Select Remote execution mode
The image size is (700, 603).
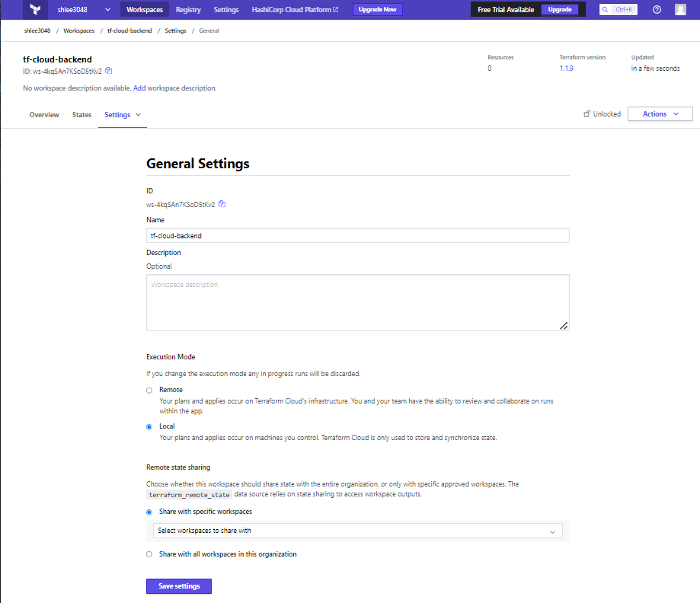(149, 390)
